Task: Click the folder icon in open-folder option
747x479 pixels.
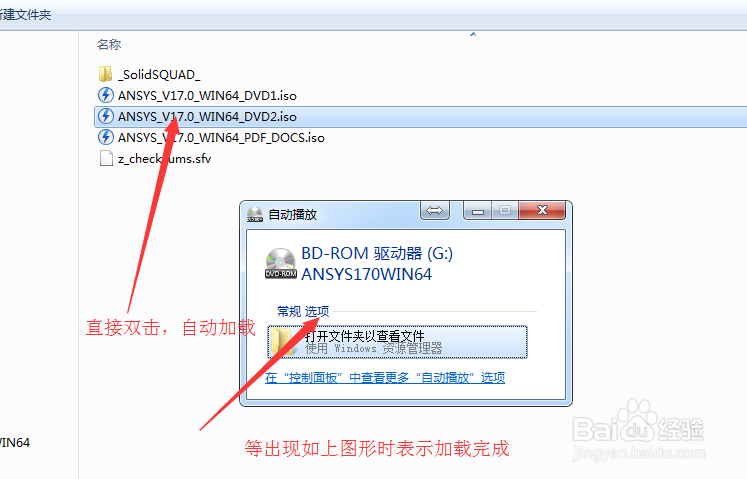Action: click(x=283, y=342)
